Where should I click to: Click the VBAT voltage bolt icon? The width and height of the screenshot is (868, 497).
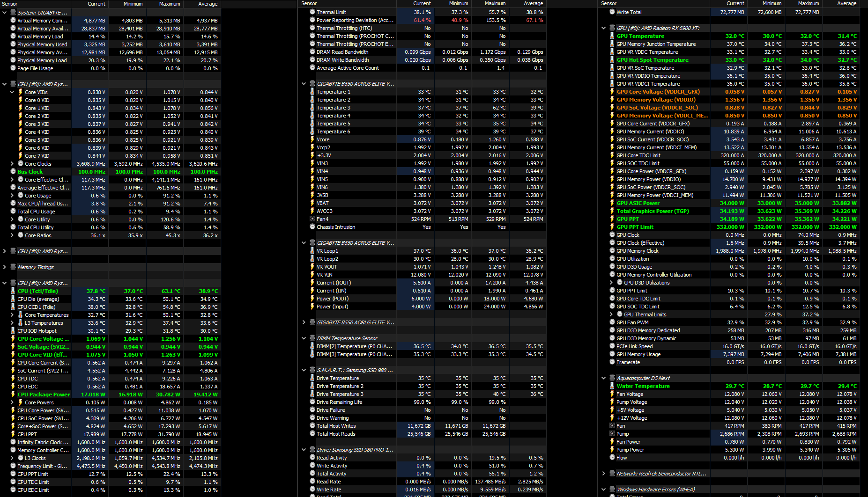pos(312,203)
